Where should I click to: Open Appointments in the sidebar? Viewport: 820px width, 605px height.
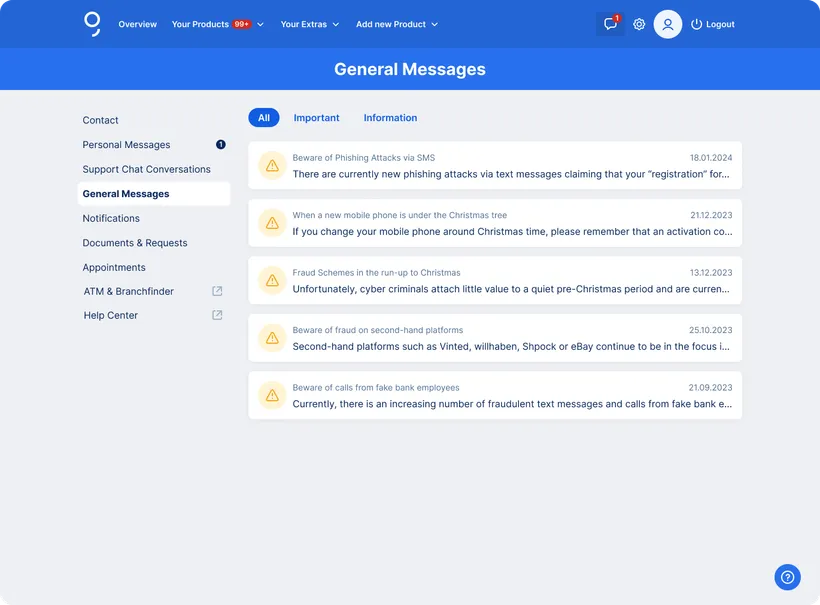(x=114, y=268)
